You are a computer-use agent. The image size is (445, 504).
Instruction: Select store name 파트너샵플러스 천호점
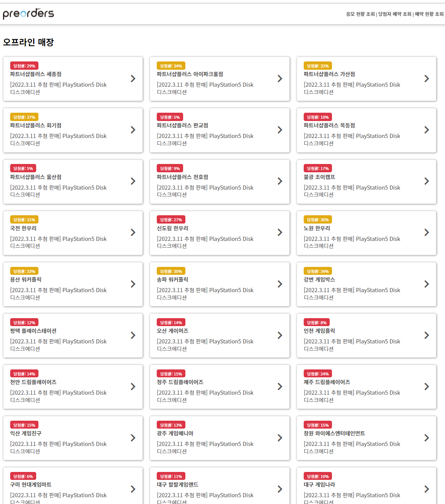coord(182,177)
